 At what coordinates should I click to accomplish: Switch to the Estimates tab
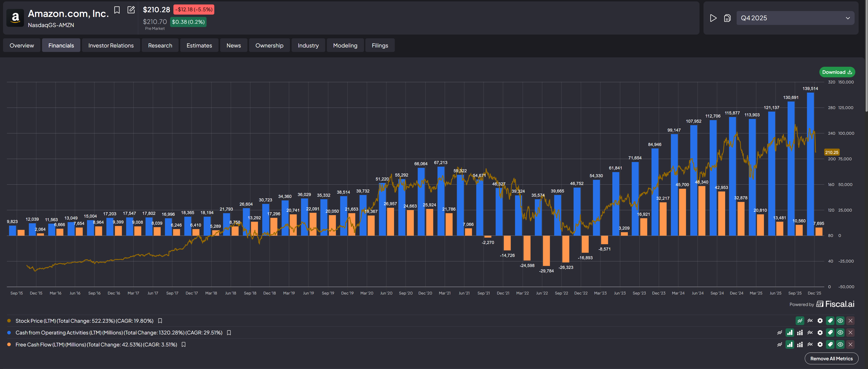click(x=199, y=46)
